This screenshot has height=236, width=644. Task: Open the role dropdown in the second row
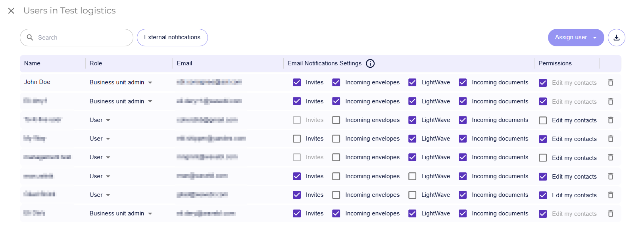[x=121, y=101]
